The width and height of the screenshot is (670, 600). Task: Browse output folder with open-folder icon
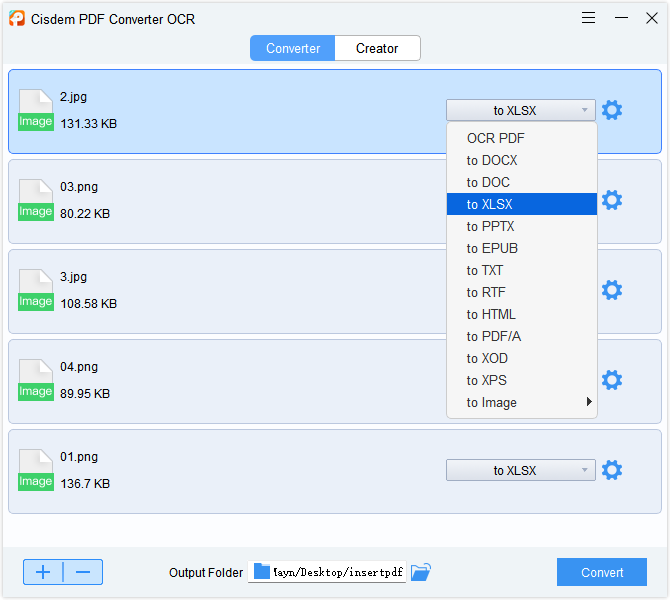421,572
